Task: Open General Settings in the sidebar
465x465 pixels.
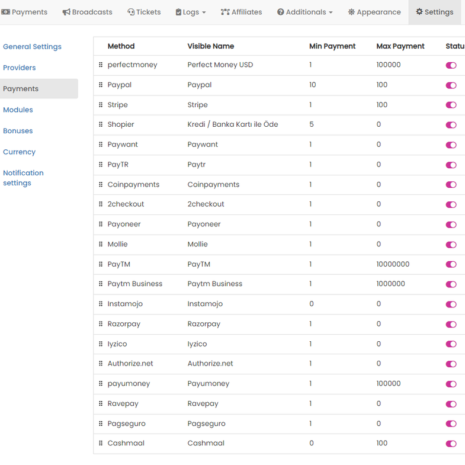Action: tap(32, 47)
